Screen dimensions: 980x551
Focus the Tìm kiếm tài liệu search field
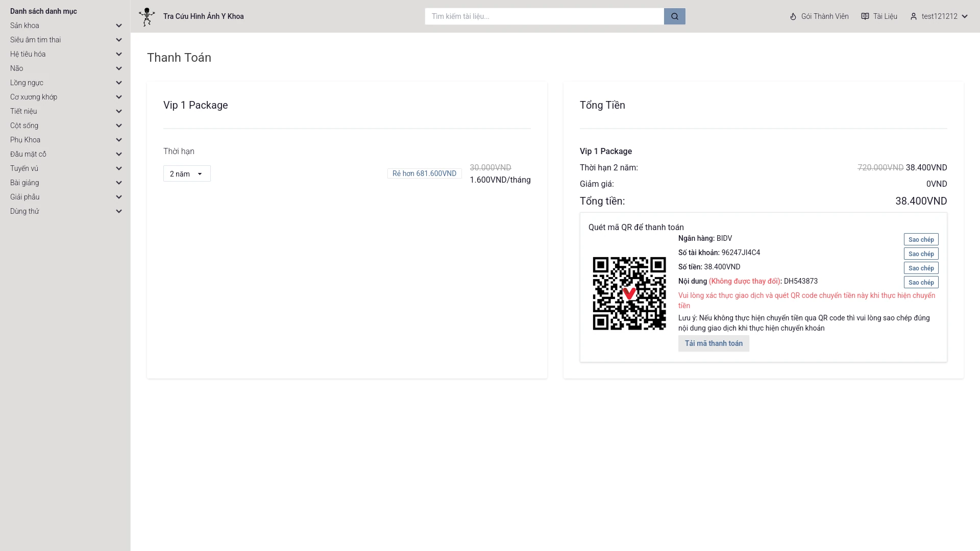(544, 16)
